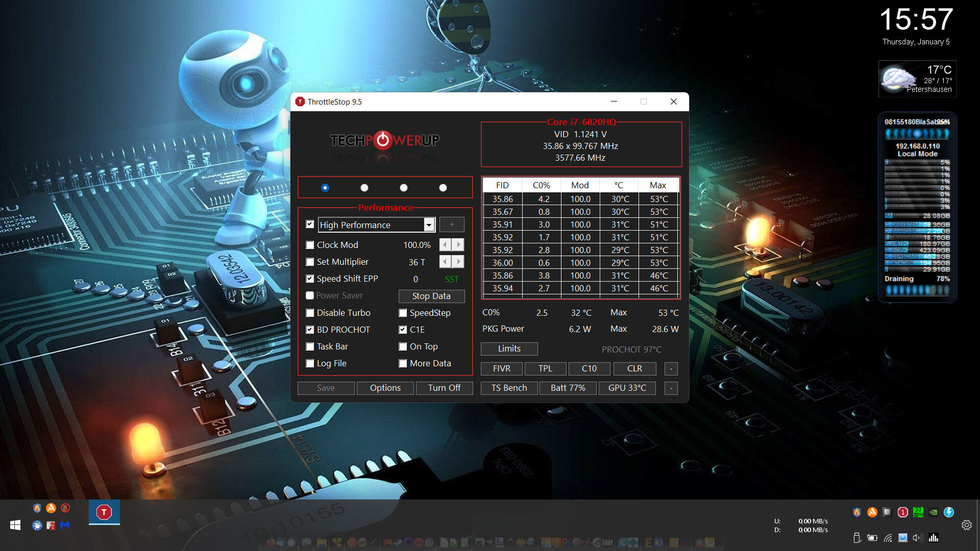980x551 pixels.
Task: Open the volume speaker tray icon
Action: tap(918, 538)
